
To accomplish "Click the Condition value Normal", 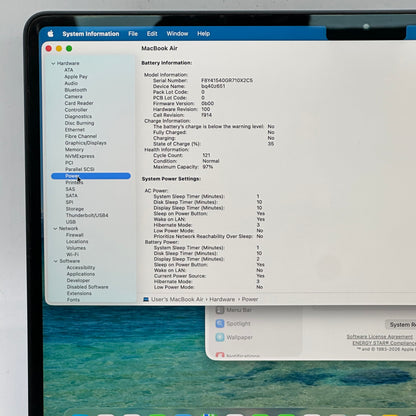I will [211, 161].
